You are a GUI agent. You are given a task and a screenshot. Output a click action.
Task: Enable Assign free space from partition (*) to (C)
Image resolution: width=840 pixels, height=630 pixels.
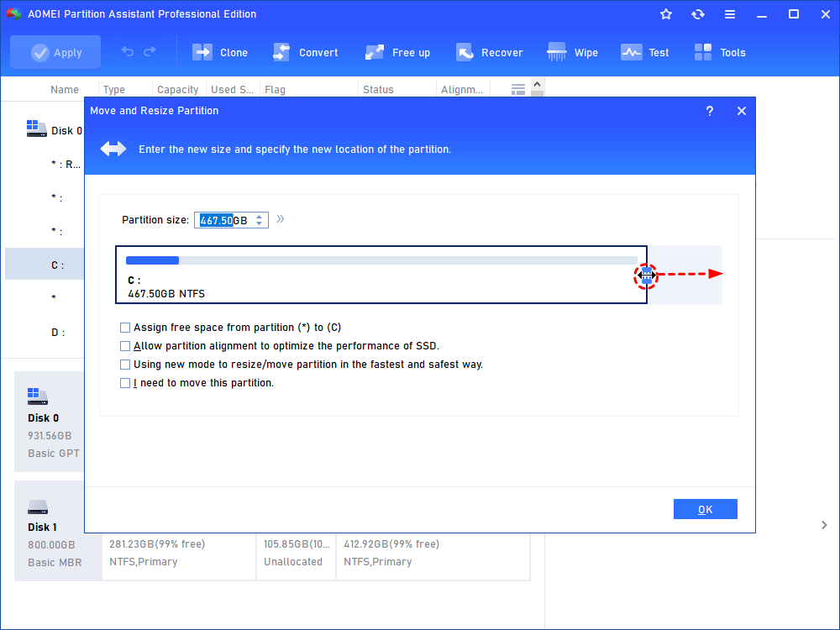pyautogui.click(x=125, y=328)
